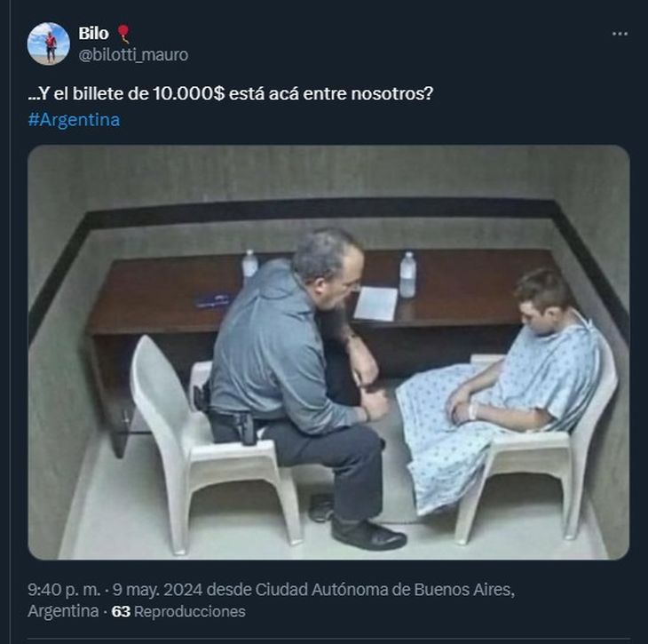Click the white paper on the table
The image size is (648, 644).
click(x=376, y=303)
